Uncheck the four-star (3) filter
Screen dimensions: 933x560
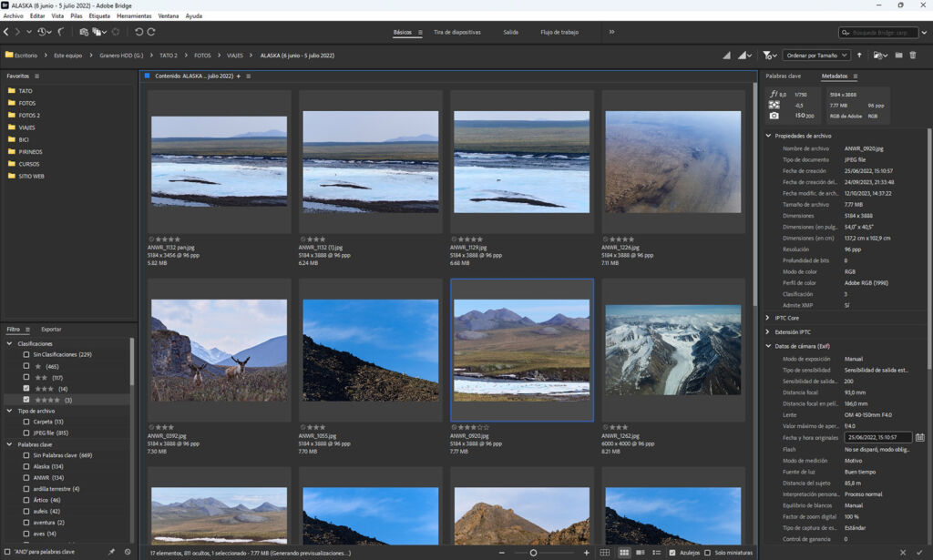pos(26,400)
